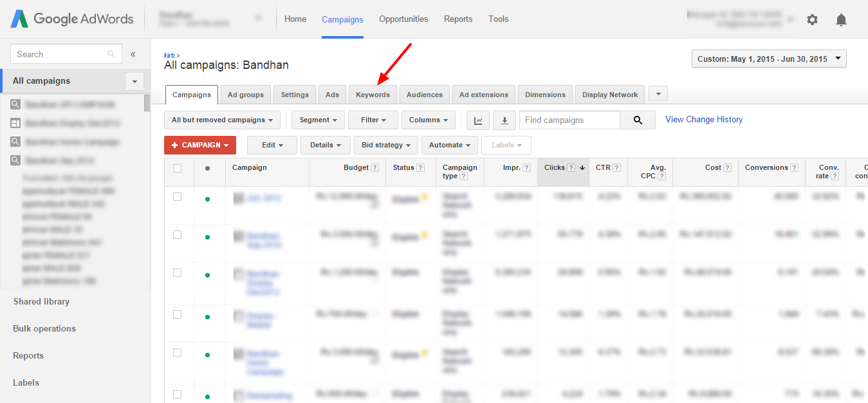Open the Settings tab
This screenshot has width=868, height=403.
tap(295, 95)
